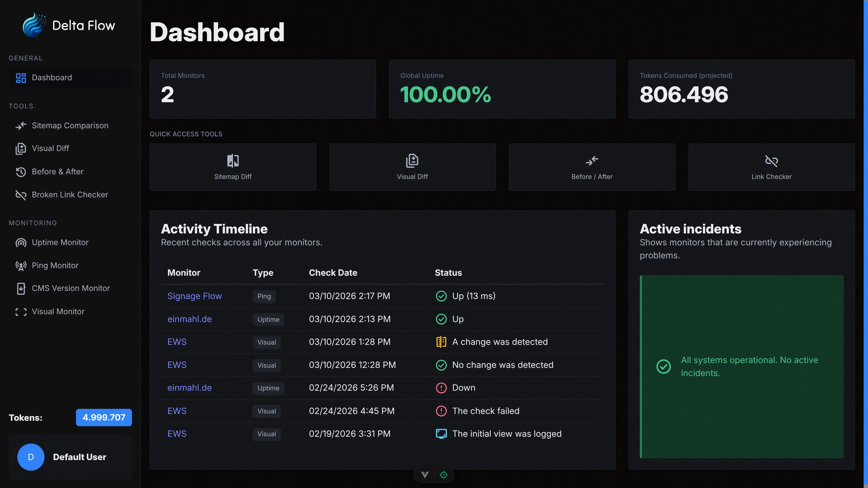This screenshot has width=868, height=488.
Task: Open the einmahl.de monitor marked Down
Action: 189,388
